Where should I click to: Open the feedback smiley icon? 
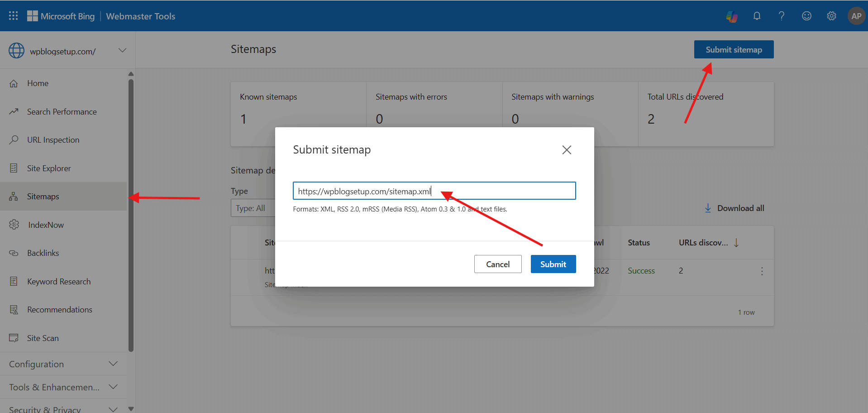806,16
